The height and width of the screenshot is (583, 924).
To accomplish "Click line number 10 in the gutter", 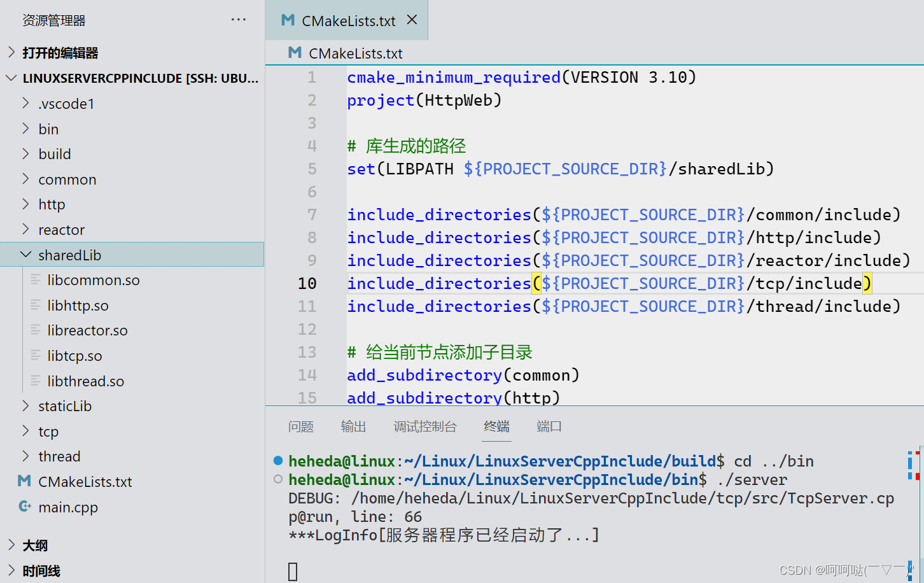I will tap(307, 283).
